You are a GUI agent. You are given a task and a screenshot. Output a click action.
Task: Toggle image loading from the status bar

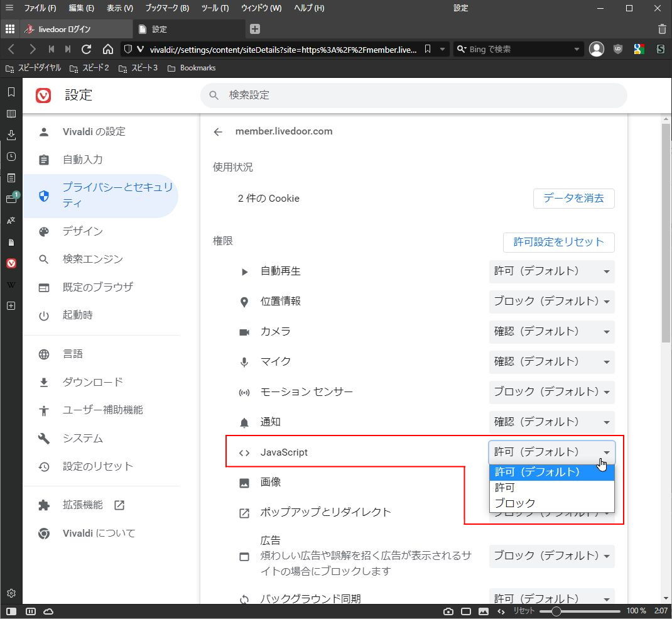(482, 611)
